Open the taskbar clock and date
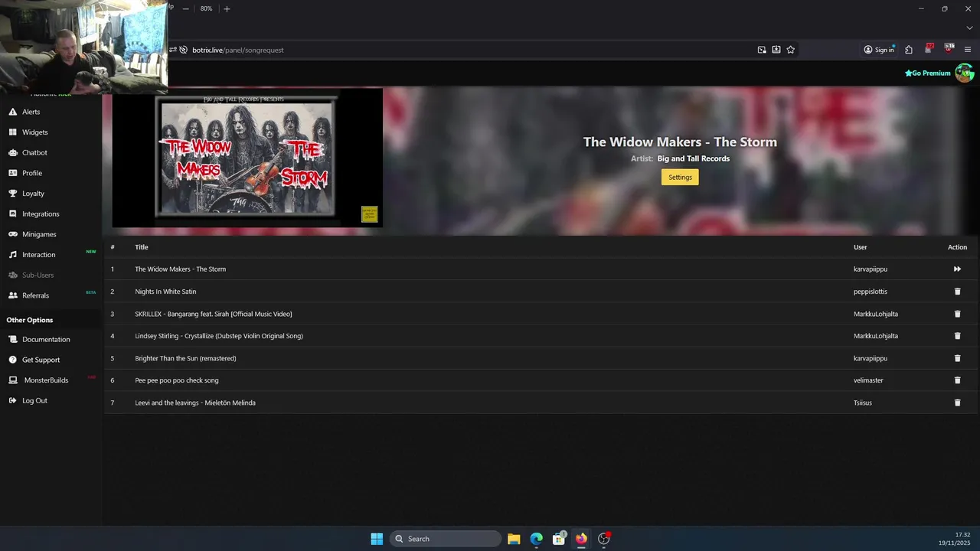980x551 pixels. click(x=955, y=539)
